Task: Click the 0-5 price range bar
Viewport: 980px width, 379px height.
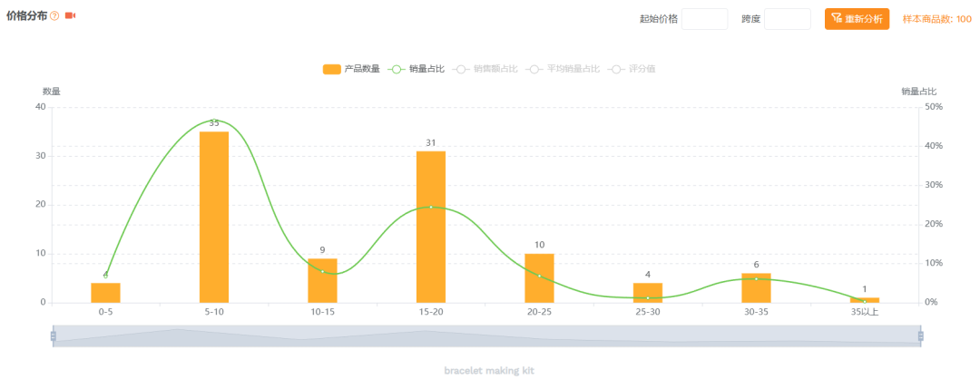Action: click(105, 293)
